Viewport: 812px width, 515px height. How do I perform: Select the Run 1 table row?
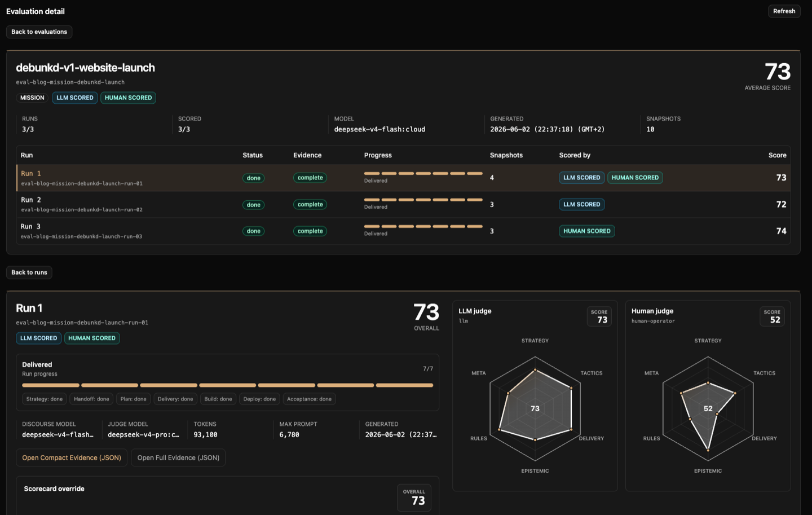point(403,178)
